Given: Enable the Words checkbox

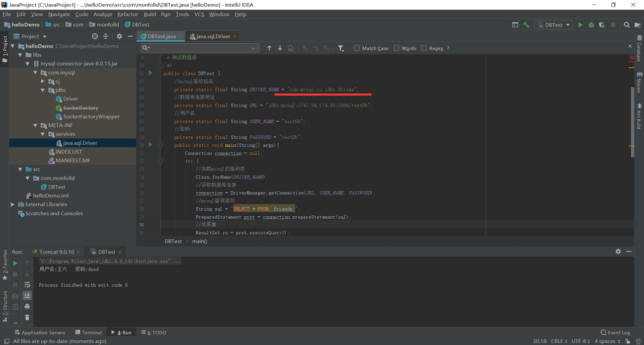Looking at the screenshot, I should coord(396,48).
